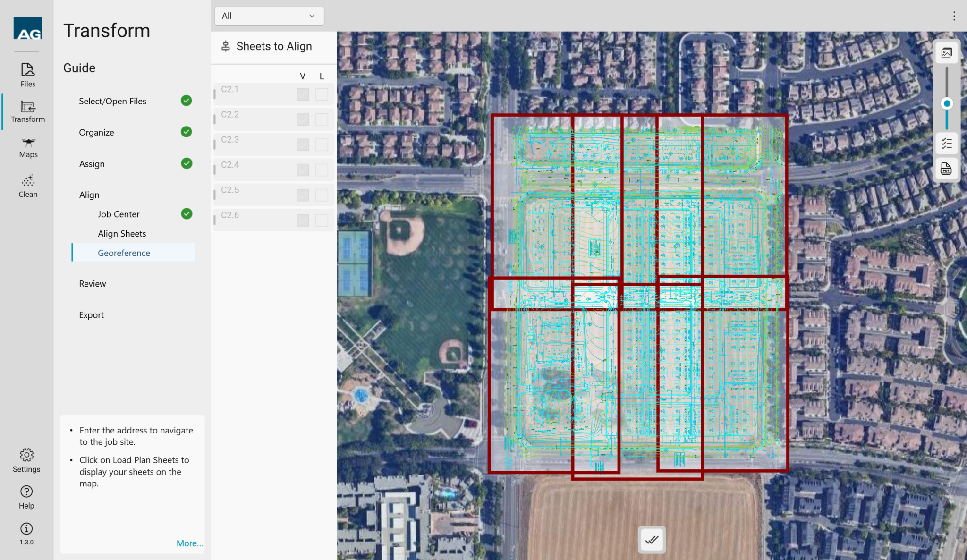
Task: Open the checklist panel on the right toolbar
Action: click(x=946, y=143)
